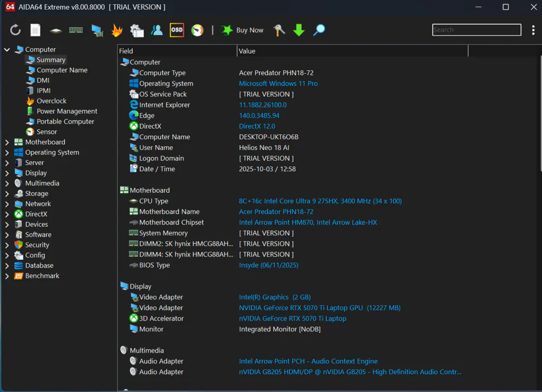This screenshot has width=542, height=392.
Task: Expand the Storage tree node
Action: (7, 194)
